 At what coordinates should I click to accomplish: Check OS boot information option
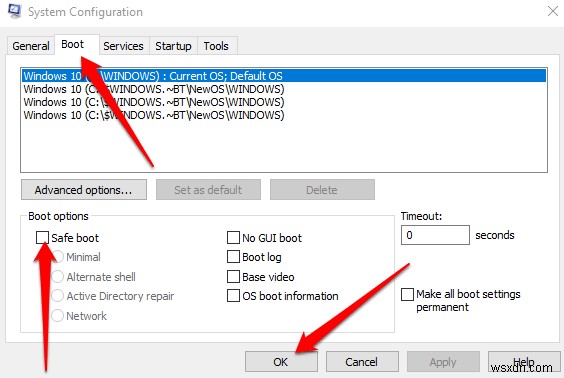[233, 296]
